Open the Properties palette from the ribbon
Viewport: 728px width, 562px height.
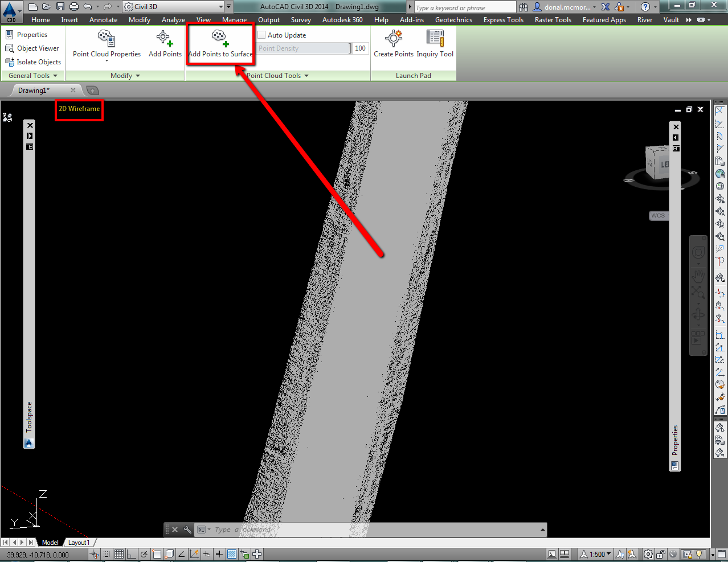[26, 35]
